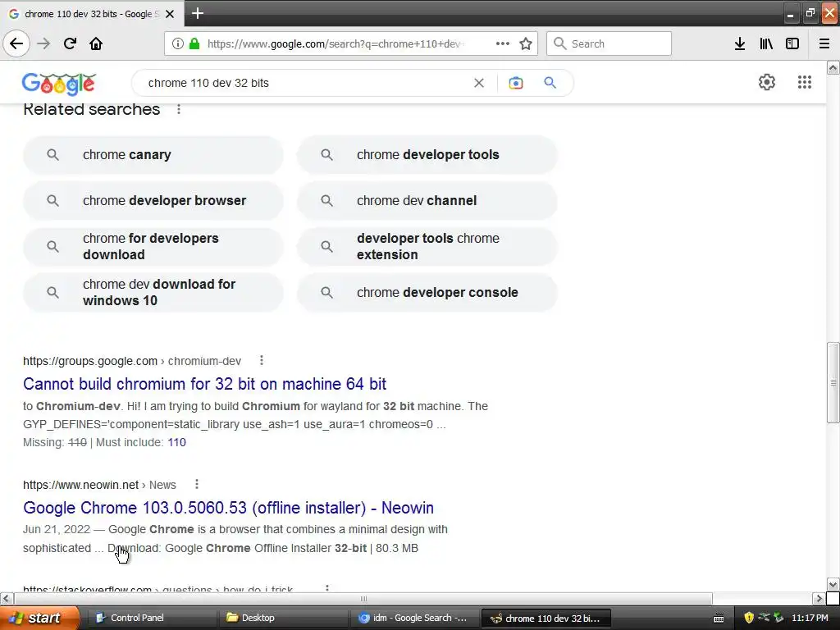Click the horizontal scrollbar thumb
840x630 pixels.
(363, 598)
